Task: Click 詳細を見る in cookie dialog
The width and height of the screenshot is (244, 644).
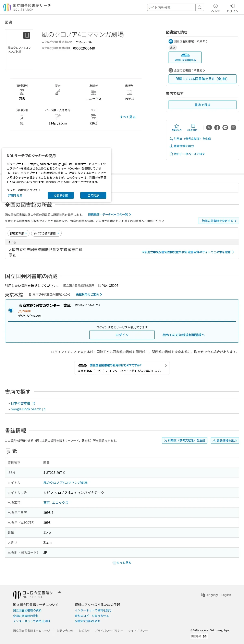Action: click(x=15, y=196)
